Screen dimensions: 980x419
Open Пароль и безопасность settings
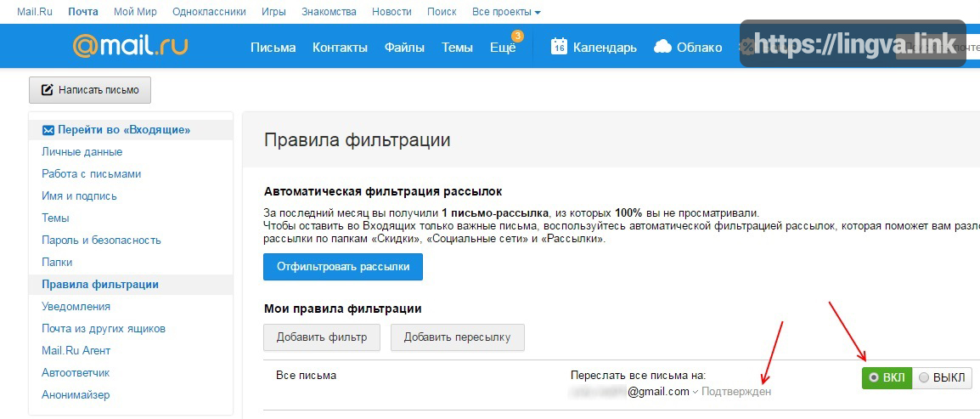(101, 241)
